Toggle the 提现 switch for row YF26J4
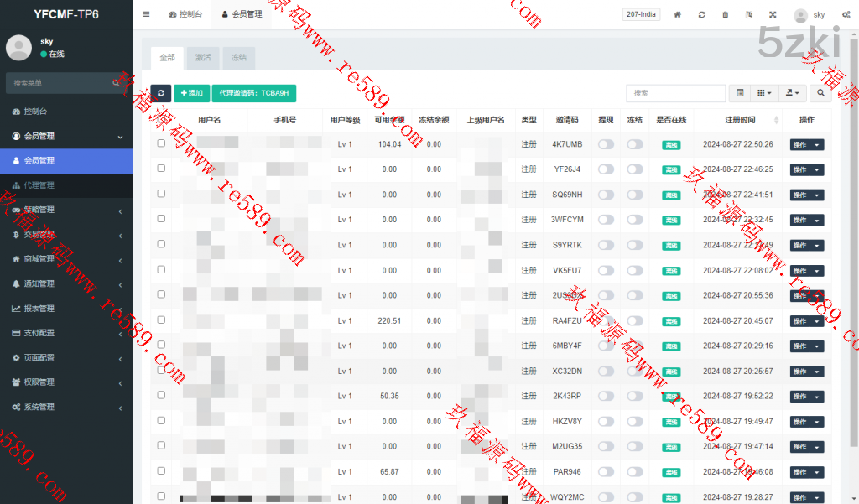Screen dimensions: 859x504 (606, 169)
